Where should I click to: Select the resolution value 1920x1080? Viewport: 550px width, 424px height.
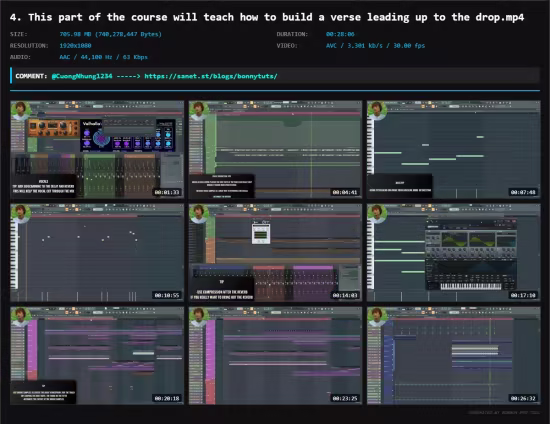[75, 46]
